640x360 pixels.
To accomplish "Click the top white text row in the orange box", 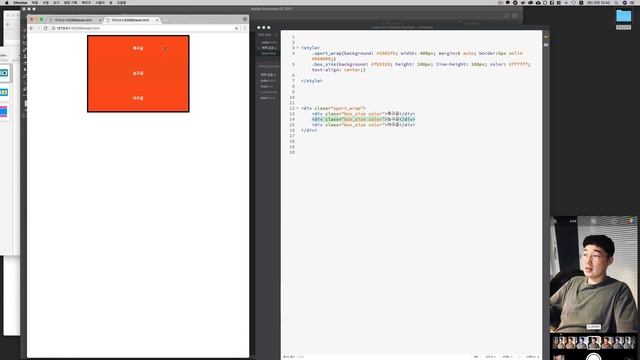I will point(138,48).
